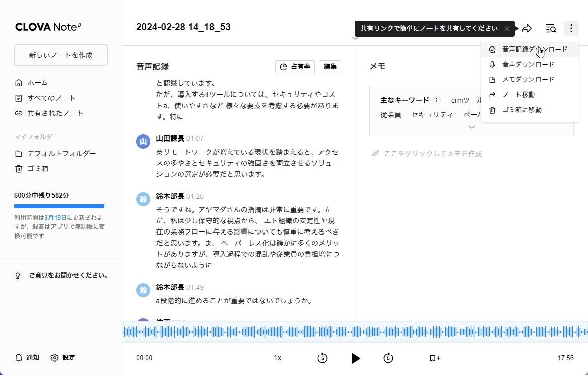Viewport: 588px width, 375px height.
Task: Click the 新しいノートを作成 button
Action: [x=61, y=55]
